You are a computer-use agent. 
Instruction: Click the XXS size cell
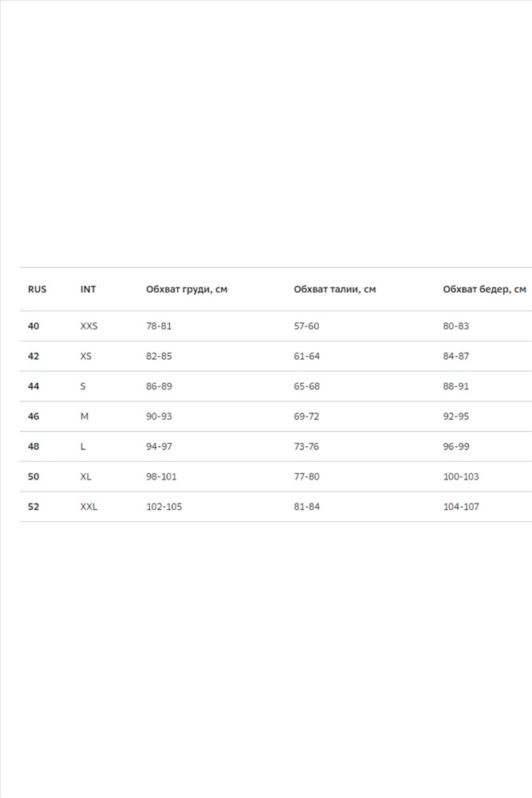coord(89,326)
